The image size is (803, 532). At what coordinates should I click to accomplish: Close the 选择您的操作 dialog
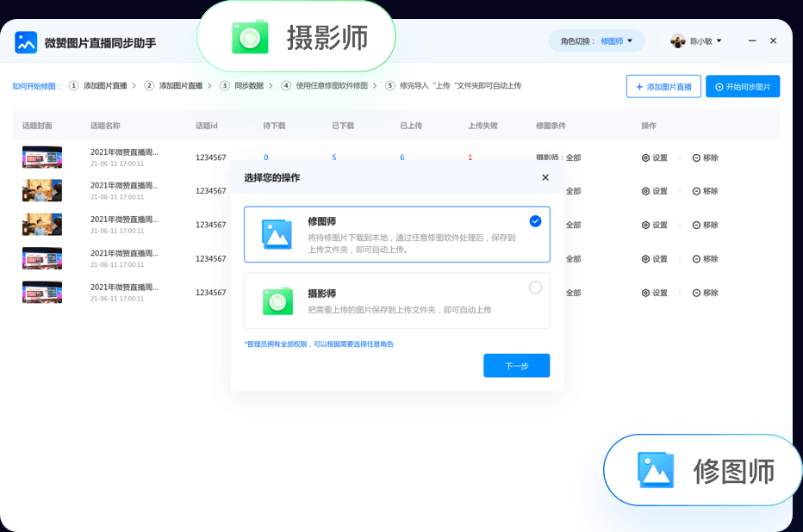click(x=545, y=177)
